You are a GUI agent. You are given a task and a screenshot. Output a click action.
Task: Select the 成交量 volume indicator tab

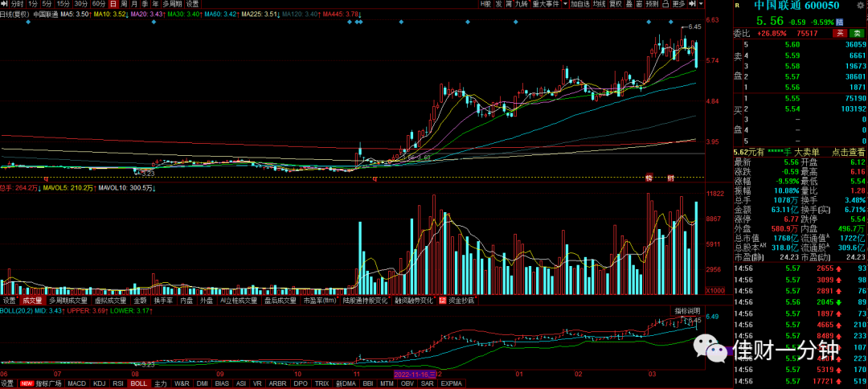click(x=32, y=301)
